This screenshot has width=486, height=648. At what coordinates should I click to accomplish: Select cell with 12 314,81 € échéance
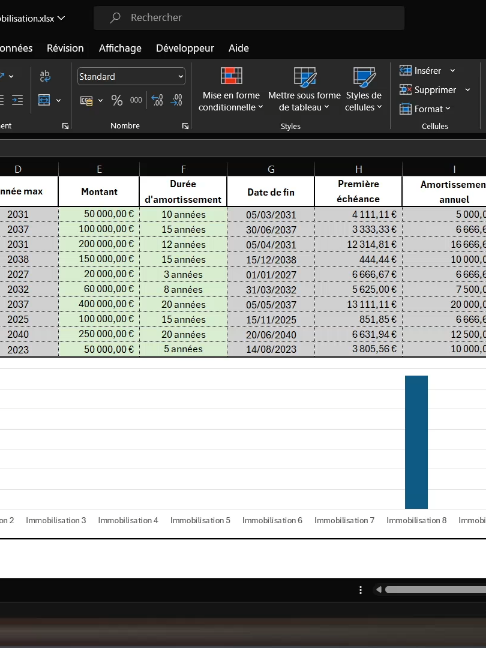(x=358, y=244)
